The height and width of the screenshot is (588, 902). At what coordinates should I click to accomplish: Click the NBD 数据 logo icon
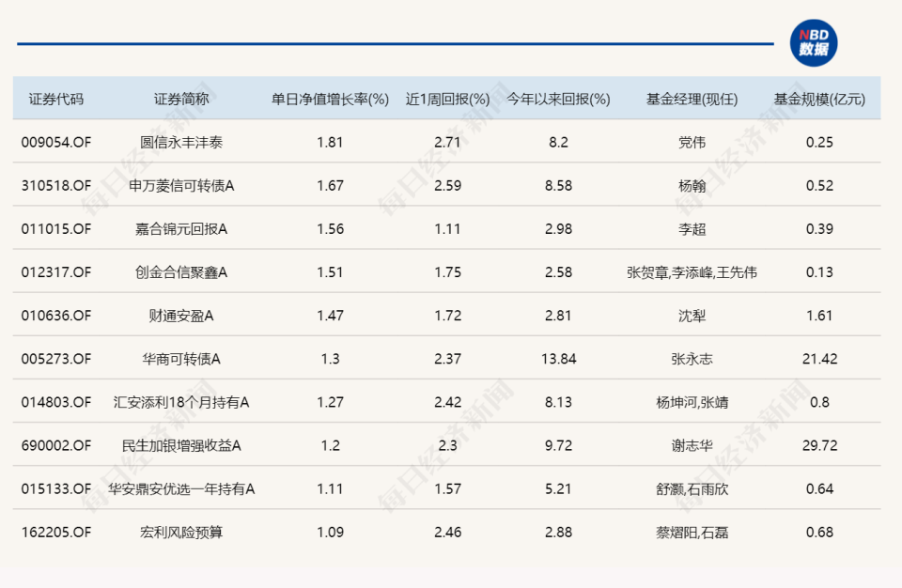tap(812, 41)
